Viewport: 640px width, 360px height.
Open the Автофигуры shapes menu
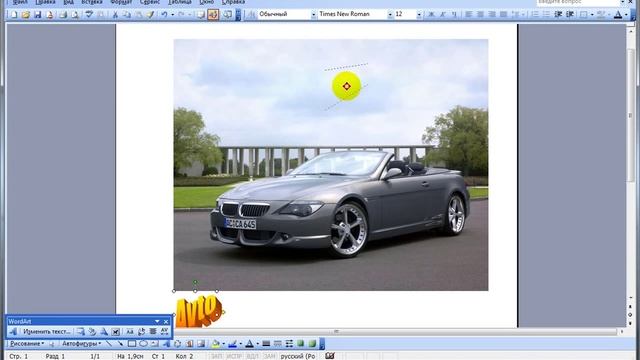point(82,344)
